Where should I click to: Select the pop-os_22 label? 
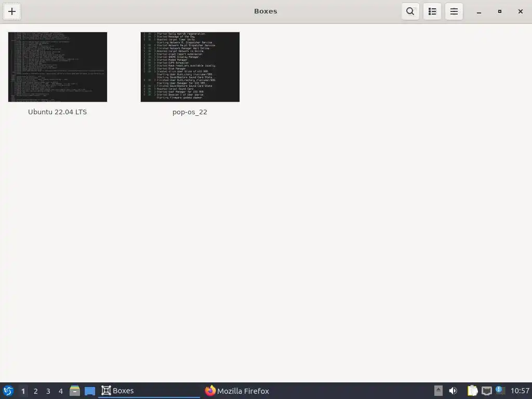click(x=190, y=112)
